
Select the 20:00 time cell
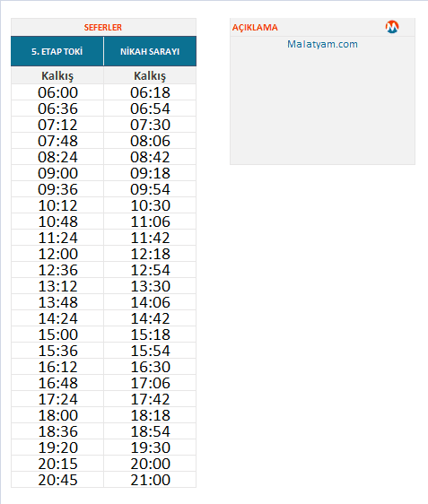tap(150, 464)
